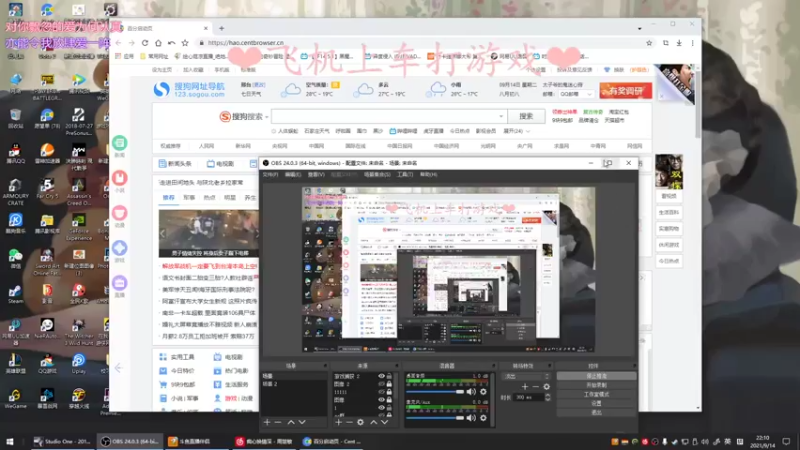Click the 退出 button in OBS
Viewport: 800px width, 450px height.
(x=596, y=413)
